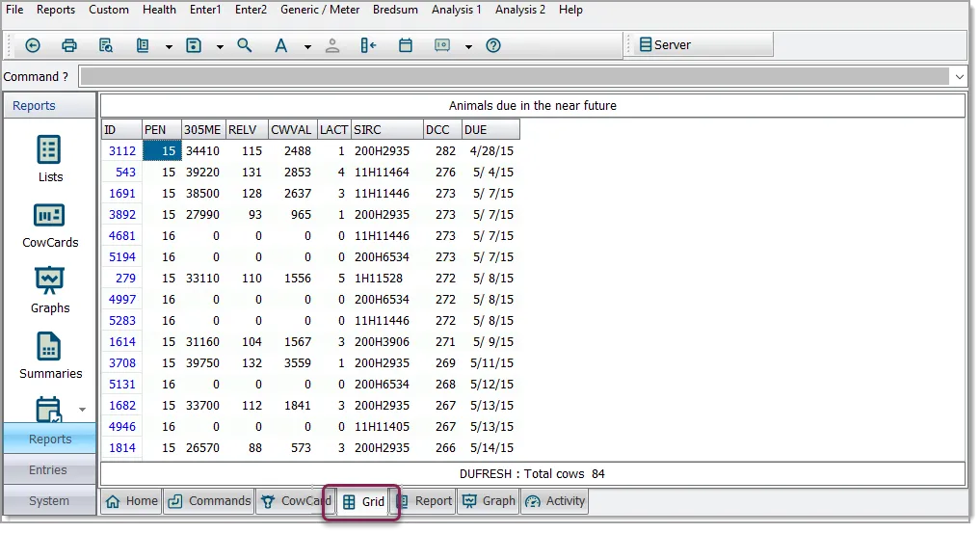Click the RELV column header
980x533 pixels.
247,130
